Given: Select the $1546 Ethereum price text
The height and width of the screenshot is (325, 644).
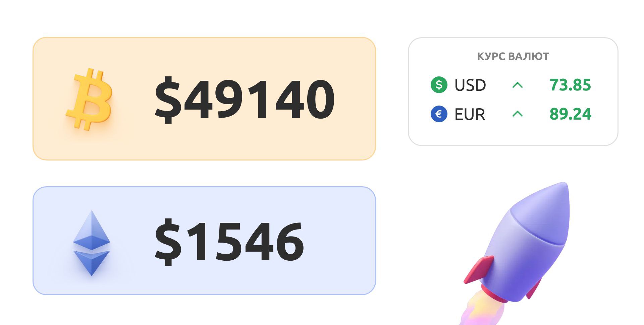Looking at the screenshot, I should (229, 241).
